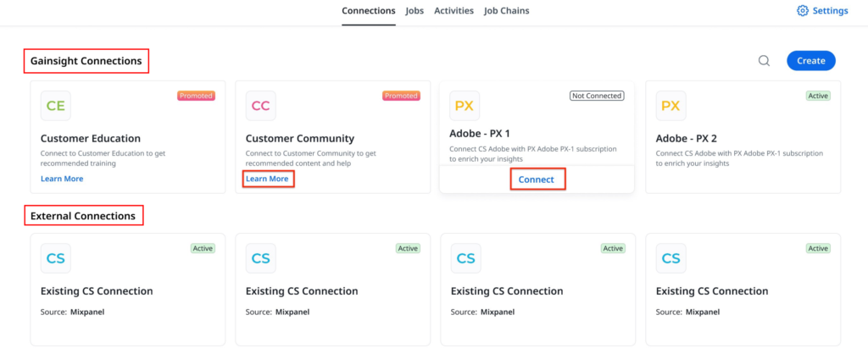
Task: Select the Adobe - PX 1 title
Action: tap(481, 133)
